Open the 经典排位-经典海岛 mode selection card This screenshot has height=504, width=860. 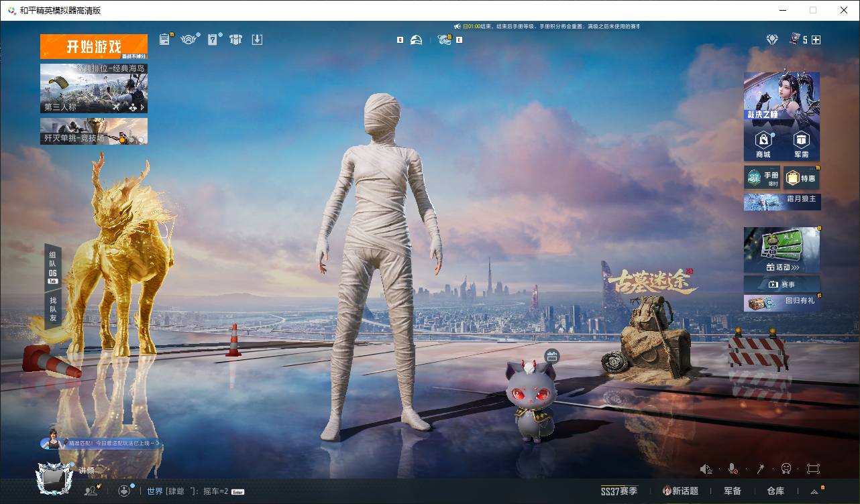click(94, 88)
